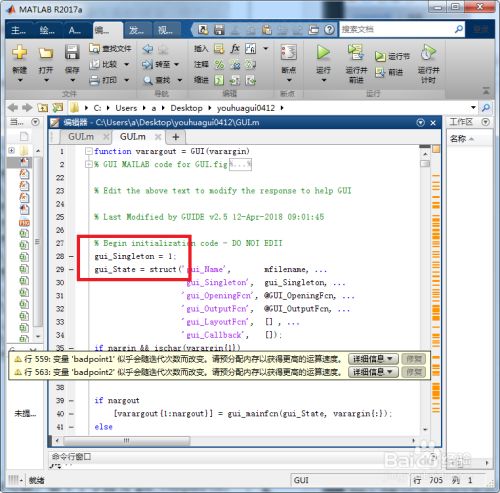Screen dimensions: 500x493
Task: Open the address bar path history dropdown
Action: [473, 108]
